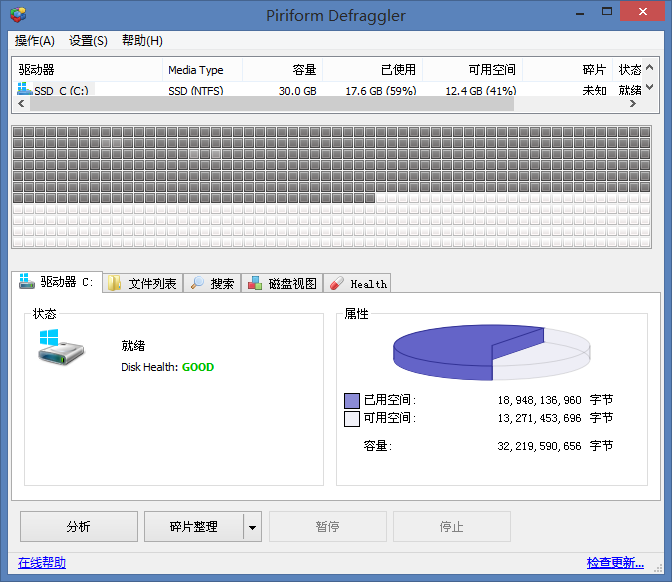The image size is (672, 582).
Task: Click the Defraggler app icon in title bar
Action: point(18,15)
